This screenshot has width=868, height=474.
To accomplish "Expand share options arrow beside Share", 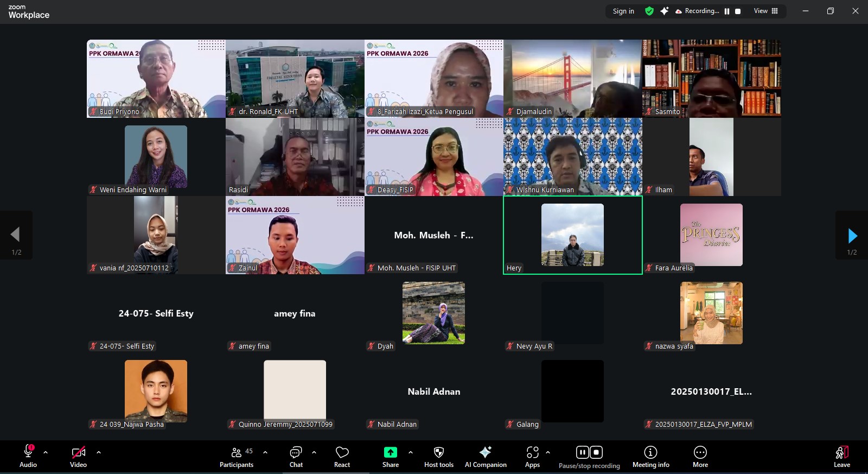I will pos(411,452).
